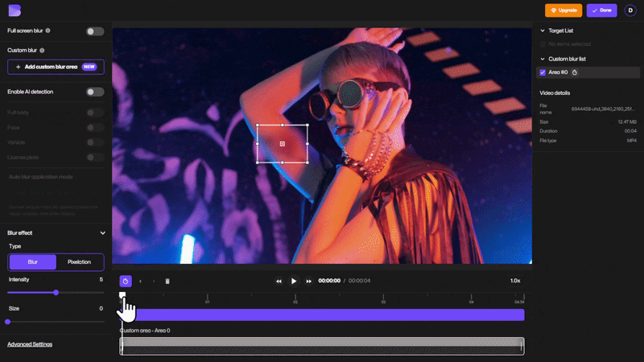Select the Blur effect type
Screen dimensions: 644x362
click(x=33, y=262)
